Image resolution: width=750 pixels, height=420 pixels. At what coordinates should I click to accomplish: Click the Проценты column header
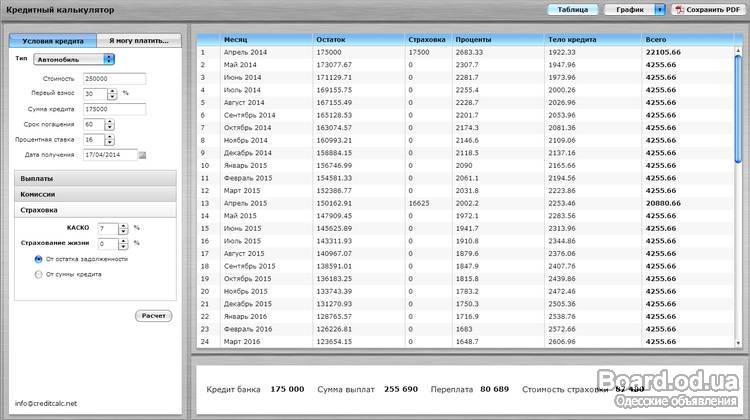coord(498,40)
